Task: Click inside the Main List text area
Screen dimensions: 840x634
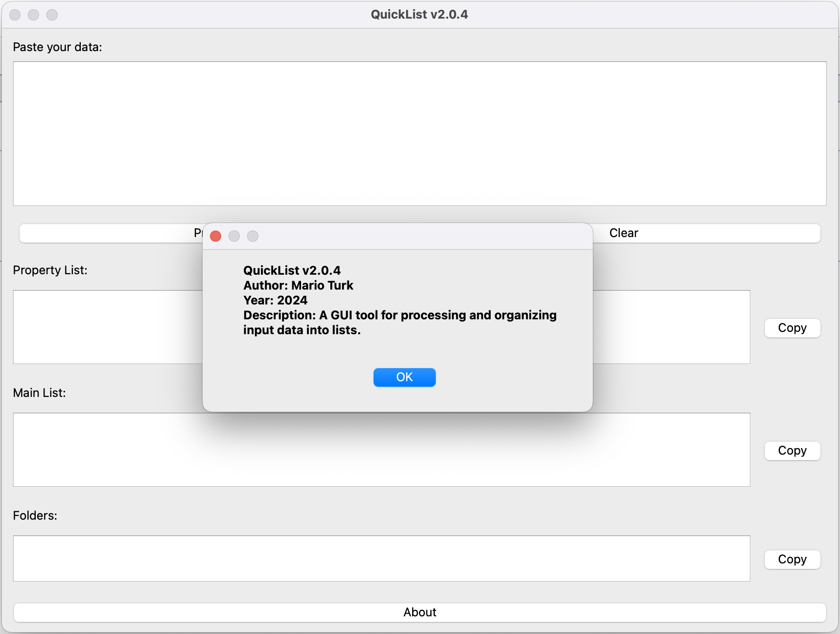Action: point(372,449)
